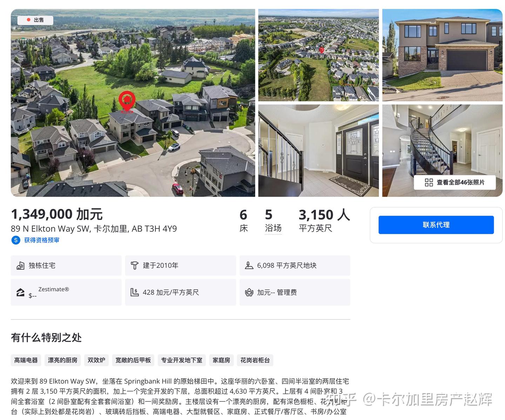Click the management fee hands icon
The width and height of the screenshot is (505, 420).
click(249, 292)
